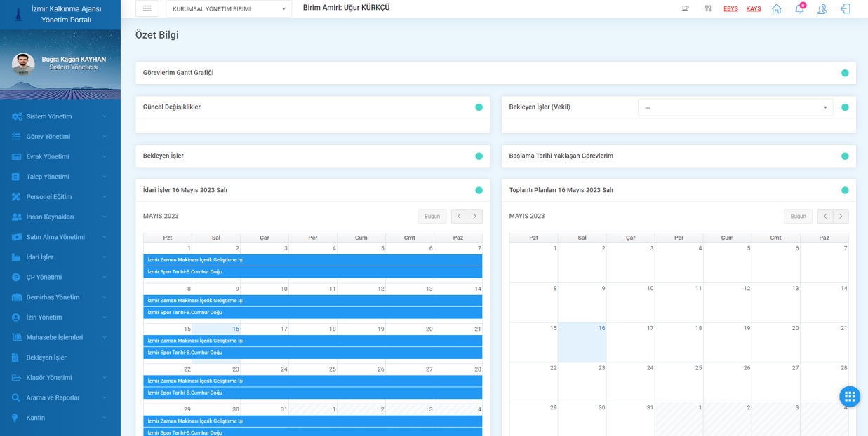Image resolution: width=868 pixels, height=436 pixels.
Task: Click the document icon beside Evrak Yönetimi
Action: click(x=16, y=157)
